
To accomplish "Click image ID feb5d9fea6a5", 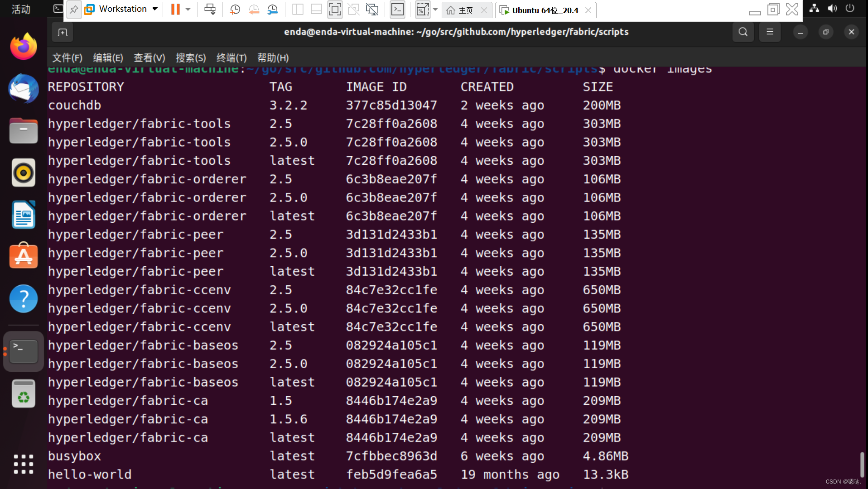I will click(x=391, y=475).
